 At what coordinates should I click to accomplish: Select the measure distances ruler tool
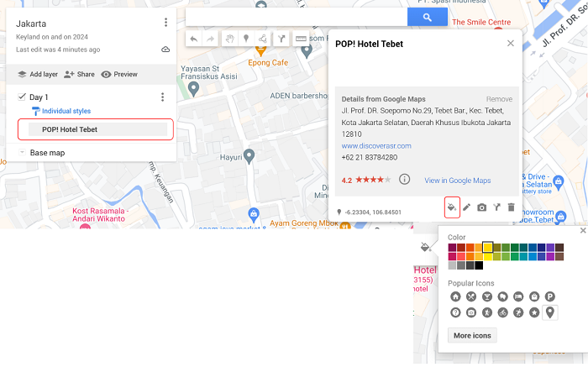click(301, 39)
